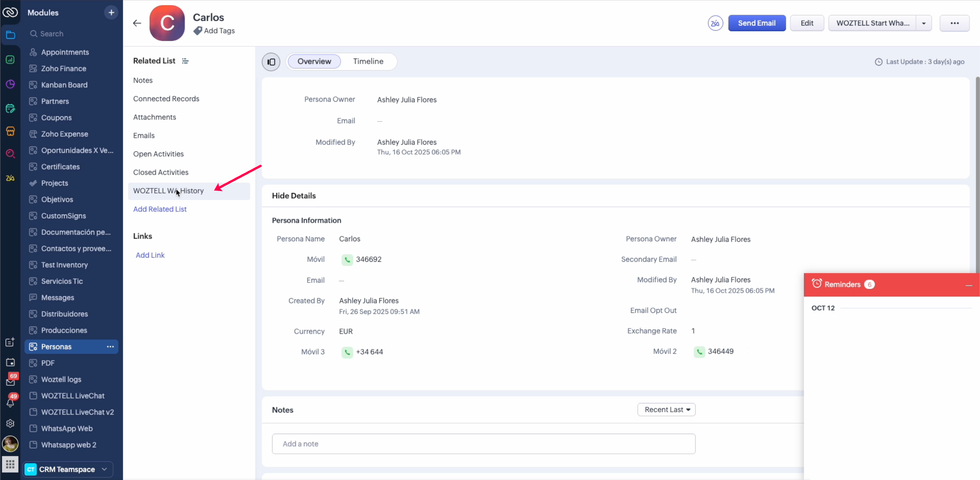Open the apps grid icon at bottom left
980x480 pixels.
coord(10,464)
